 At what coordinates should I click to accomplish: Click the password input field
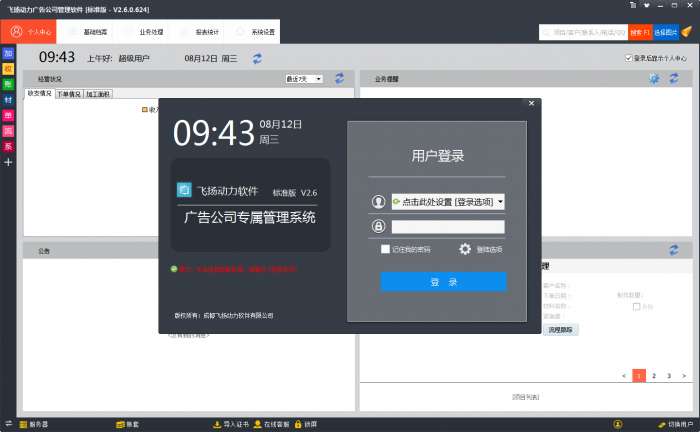point(448,227)
